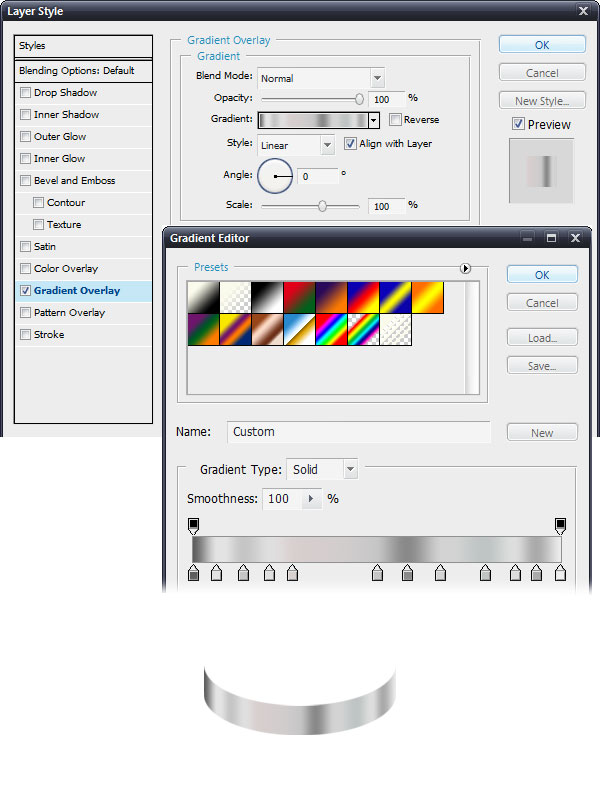600x800 pixels.
Task: Click the Opacity percentage field
Action: pyautogui.click(x=387, y=99)
